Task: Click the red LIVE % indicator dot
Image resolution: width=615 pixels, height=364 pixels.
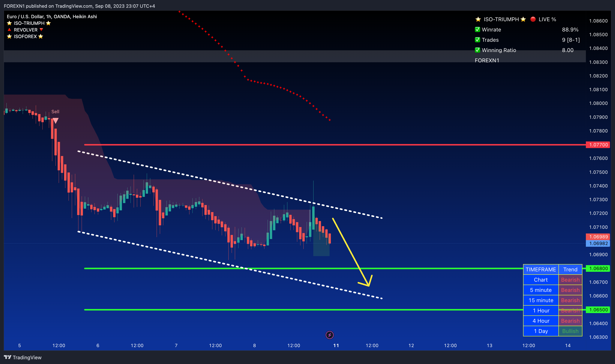Action: [x=533, y=19]
